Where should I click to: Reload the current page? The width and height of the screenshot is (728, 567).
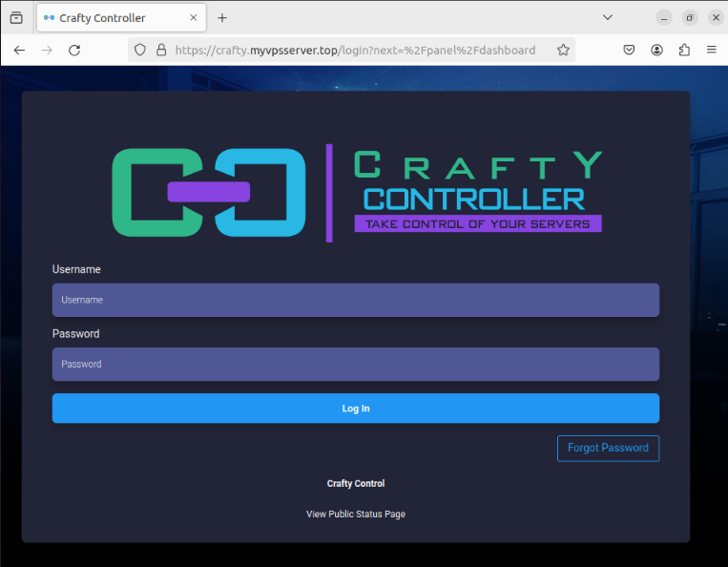[74, 51]
